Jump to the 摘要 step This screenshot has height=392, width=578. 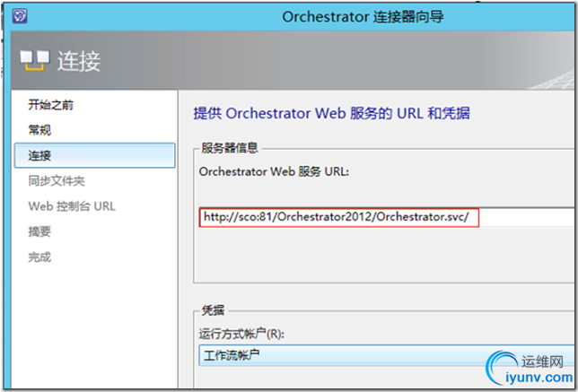pyautogui.click(x=39, y=231)
